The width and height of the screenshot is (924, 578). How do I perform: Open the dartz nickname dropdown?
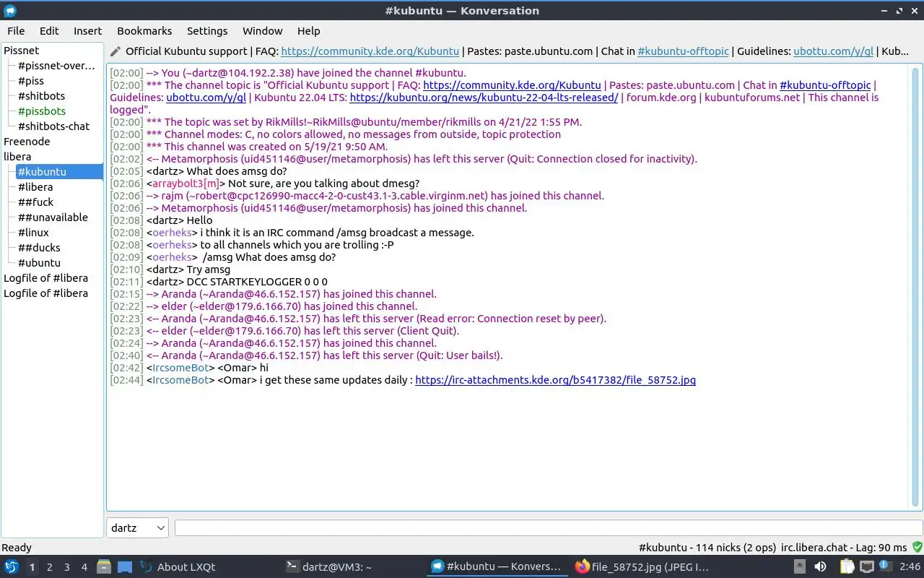coord(137,527)
